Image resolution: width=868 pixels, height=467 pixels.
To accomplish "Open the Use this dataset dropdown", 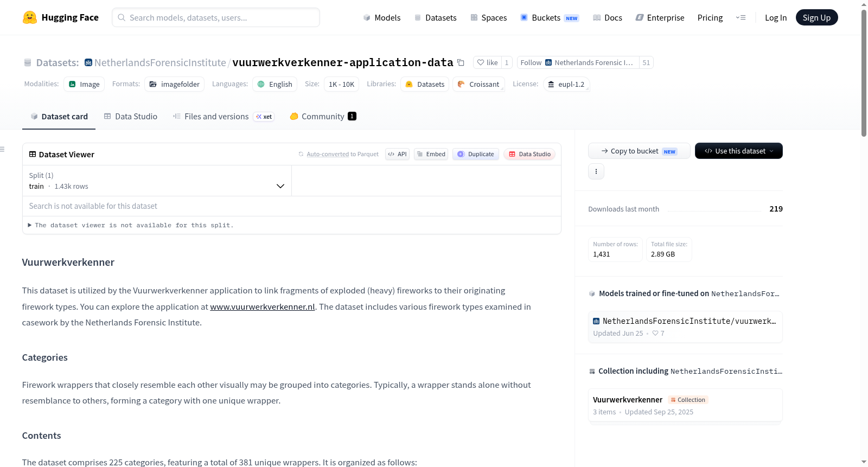I will pos(738,151).
